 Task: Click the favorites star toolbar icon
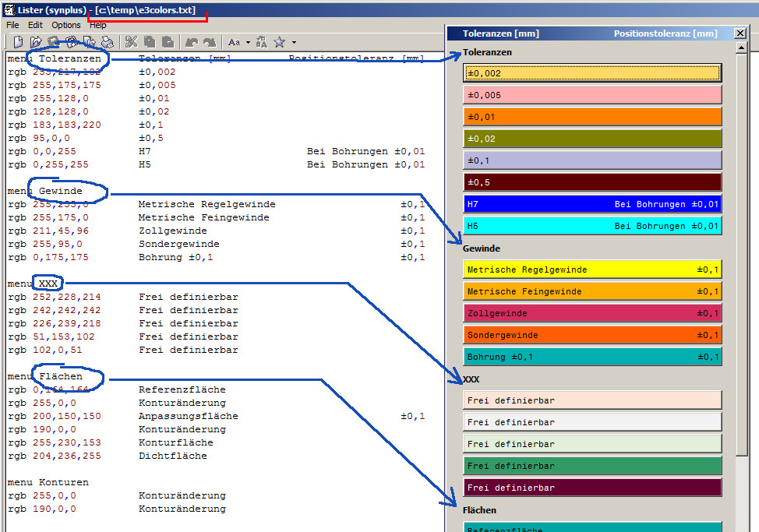(279, 42)
